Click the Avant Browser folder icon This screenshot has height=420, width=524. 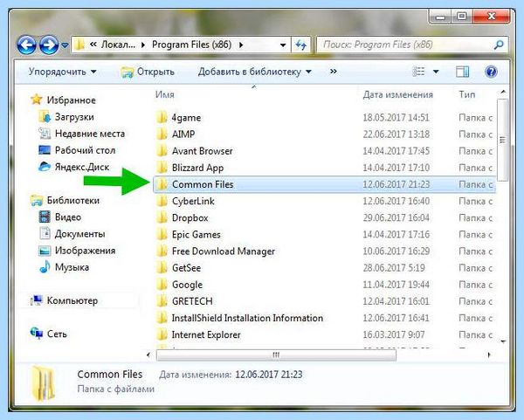click(x=162, y=151)
